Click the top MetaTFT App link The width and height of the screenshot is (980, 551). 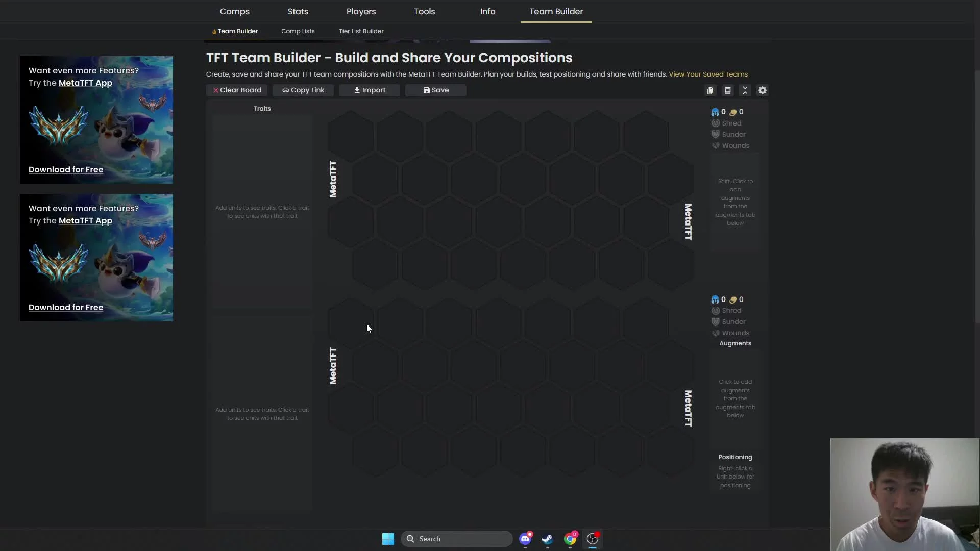85,83
